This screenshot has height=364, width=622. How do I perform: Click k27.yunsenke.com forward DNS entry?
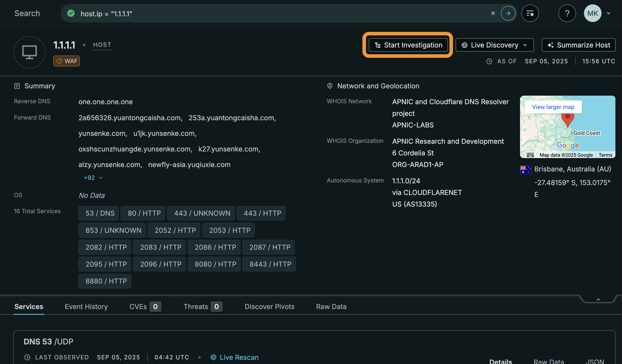coord(228,149)
